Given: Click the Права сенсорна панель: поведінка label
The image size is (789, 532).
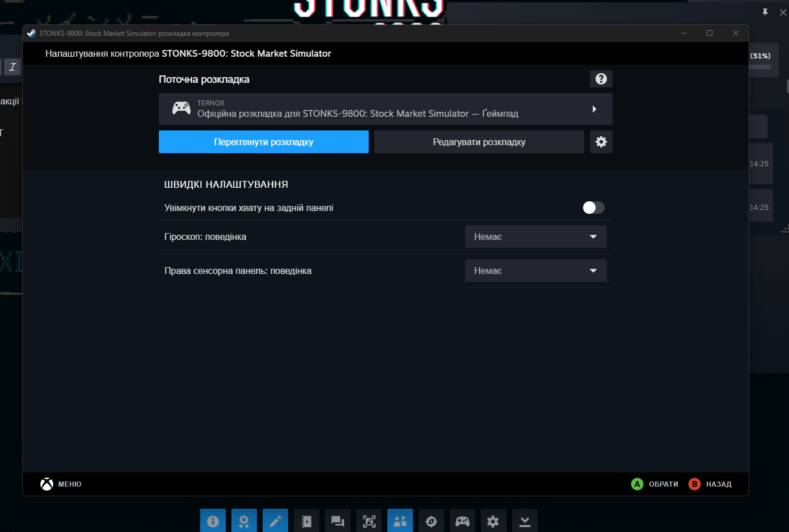Looking at the screenshot, I should (x=238, y=271).
